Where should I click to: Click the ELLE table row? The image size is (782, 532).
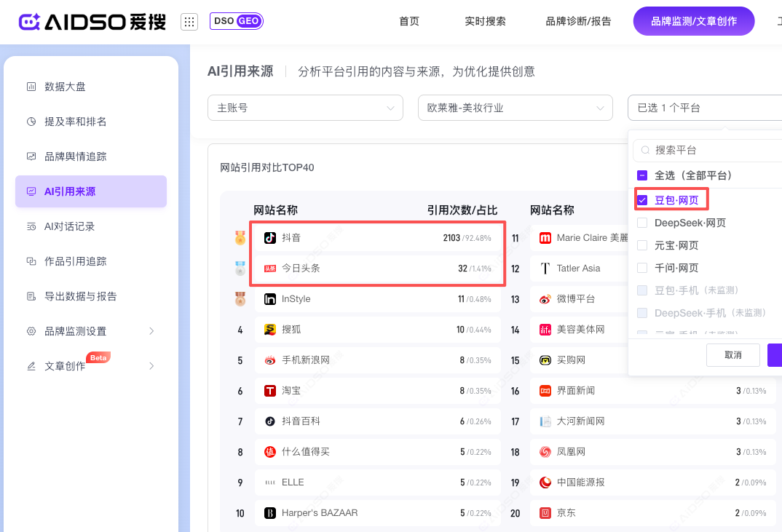click(378, 483)
